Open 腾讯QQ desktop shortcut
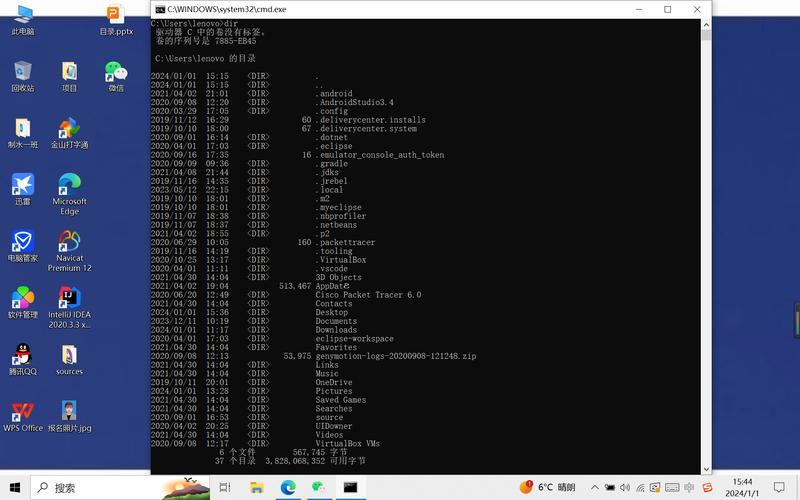The height and width of the screenshot is (500, 800). tap(23, 360)
